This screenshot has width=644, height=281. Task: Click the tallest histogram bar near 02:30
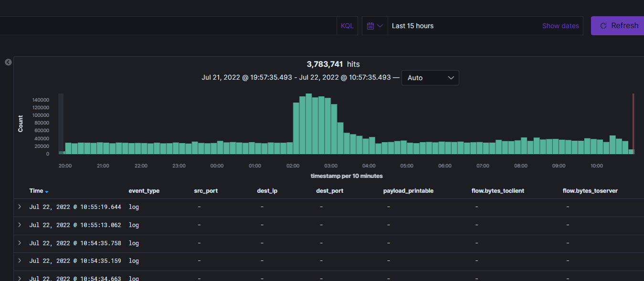coord(308,124)
